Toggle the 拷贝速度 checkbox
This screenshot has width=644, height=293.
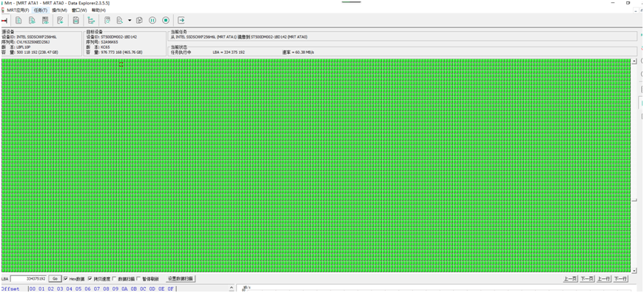tap(90, 279)
